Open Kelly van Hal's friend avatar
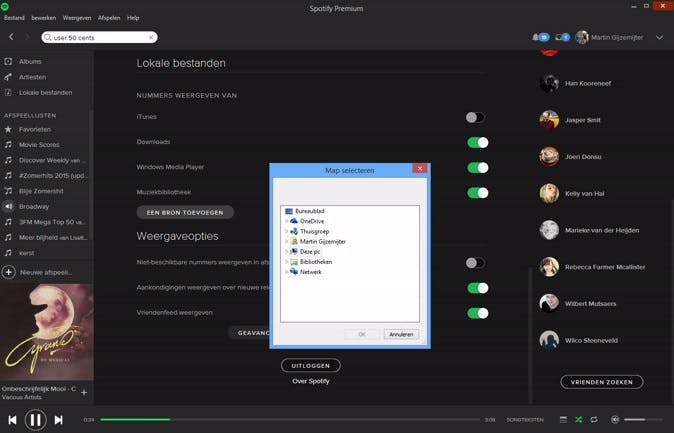 pos(549,193)
